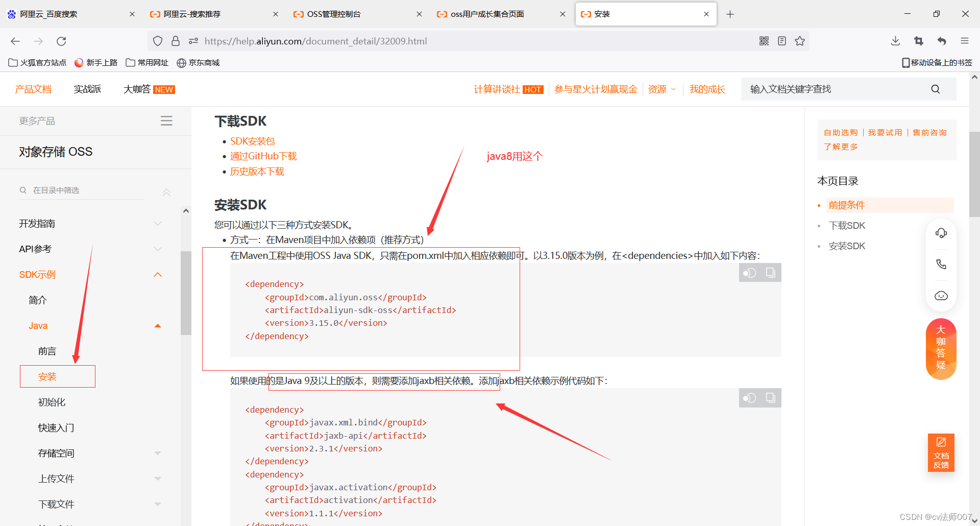Open the QR code icon in address bar

[x=764, y=41]
